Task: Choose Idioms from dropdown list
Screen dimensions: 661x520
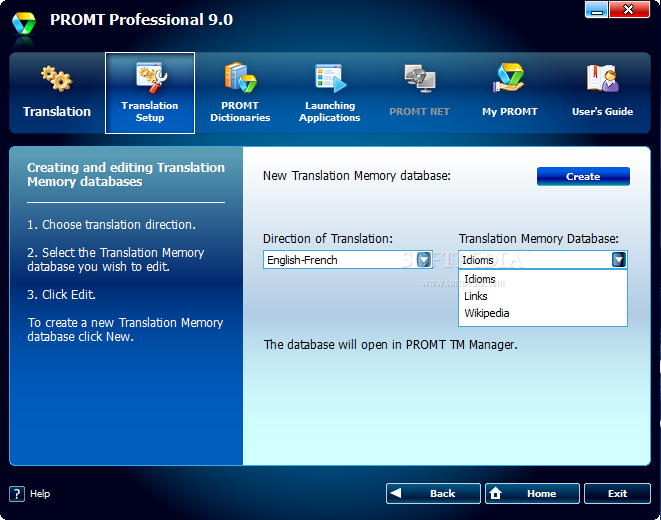Action: click(543, 279)
